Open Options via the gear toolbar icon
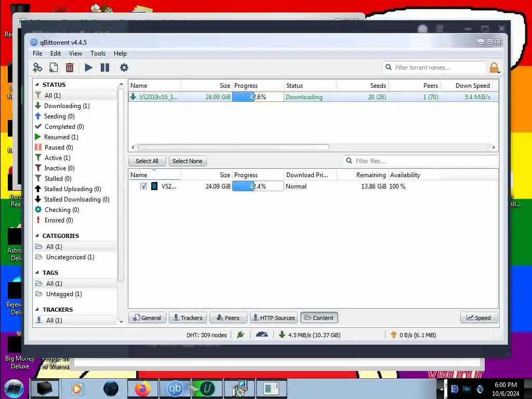 (124, 68)
